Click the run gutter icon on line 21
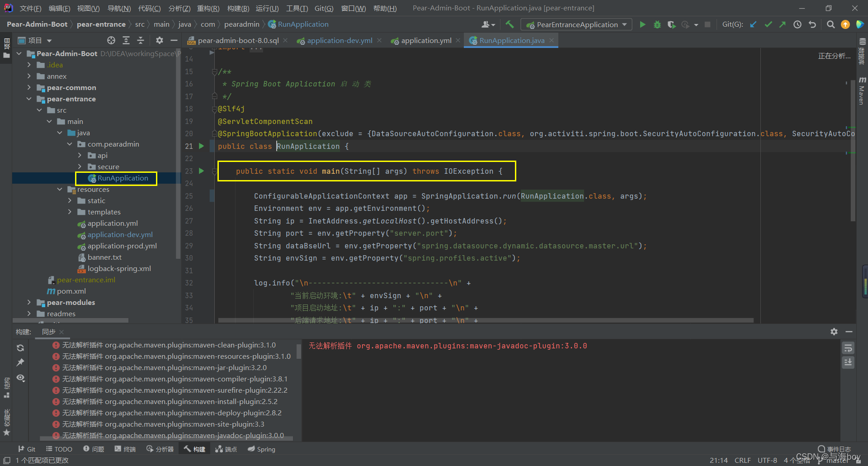Image resolution: width=868 pixels, height=466 pixels. tap(202, 146)
